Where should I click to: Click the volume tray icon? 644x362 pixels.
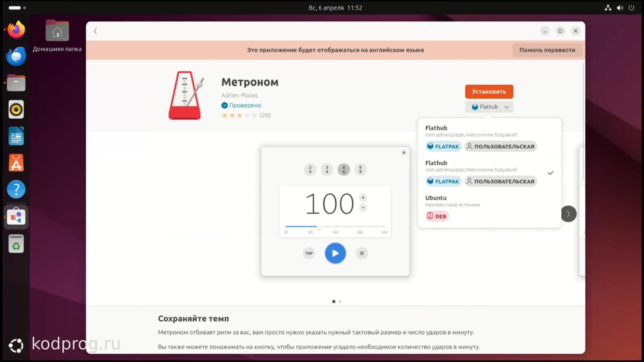(620, 8)
